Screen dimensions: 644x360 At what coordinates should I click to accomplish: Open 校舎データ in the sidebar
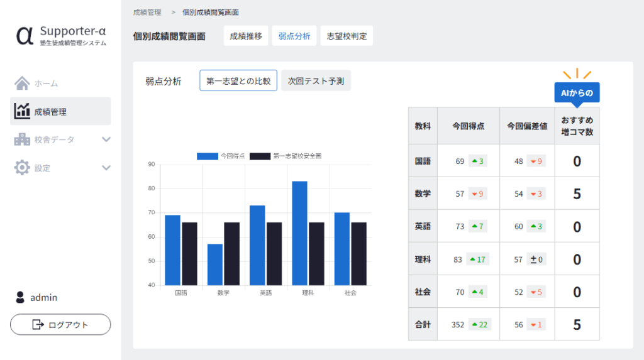point(60,139)
